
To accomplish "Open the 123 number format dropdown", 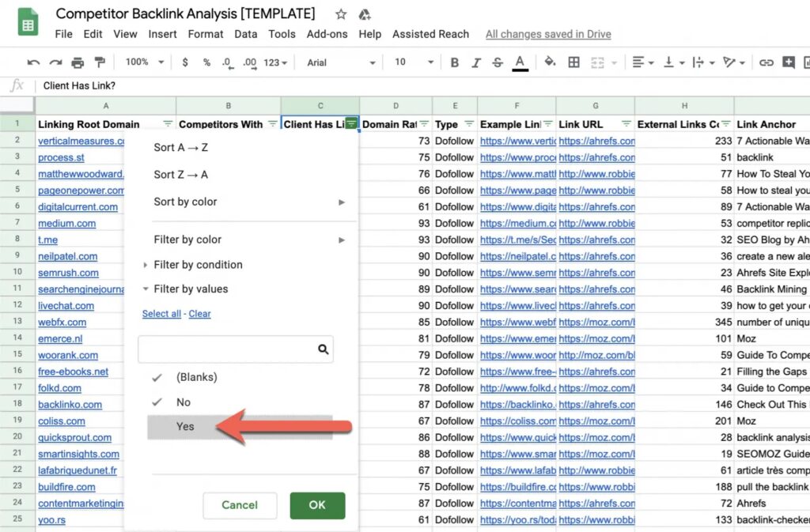I will (x=275, y=62).
